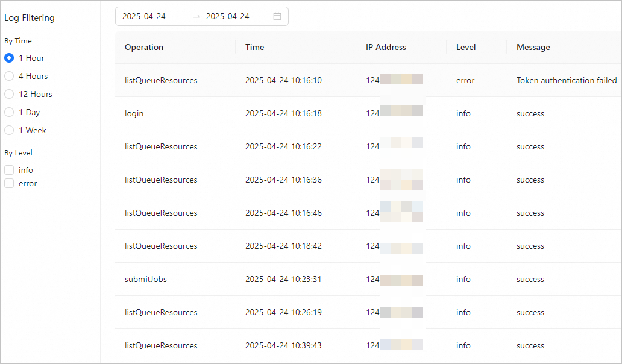The height and width of the screenshot is (364, 622).
Task: Select the 1 Hour time filter
Action: (9, 58)
